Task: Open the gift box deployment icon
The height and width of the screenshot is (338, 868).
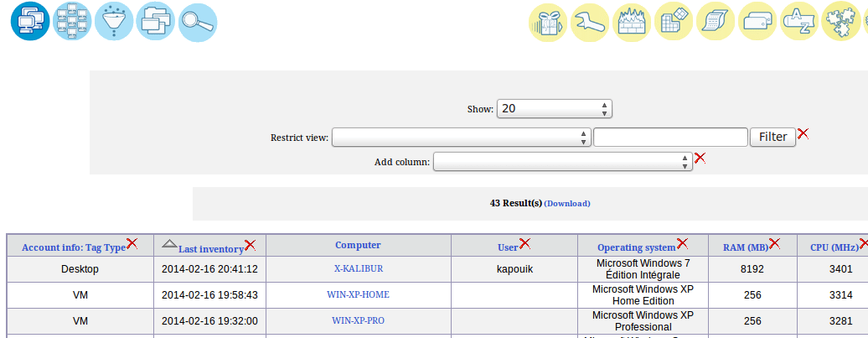Action: 548,21
